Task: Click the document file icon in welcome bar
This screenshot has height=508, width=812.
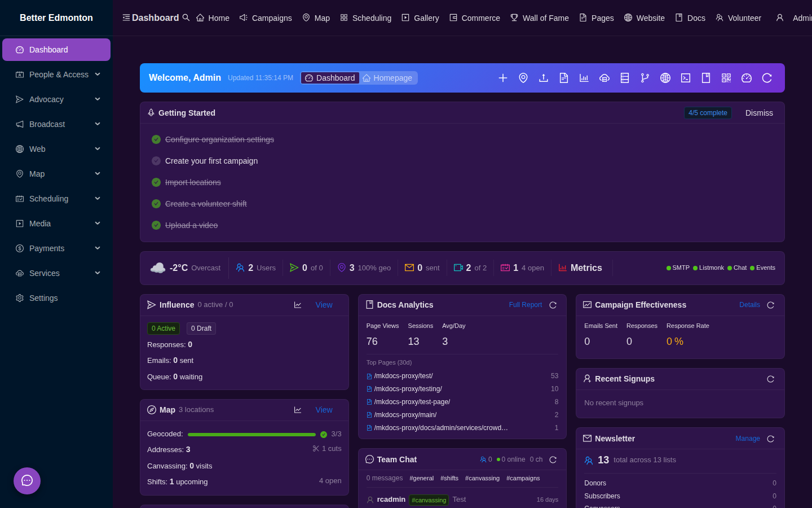Action: point(564,78)
